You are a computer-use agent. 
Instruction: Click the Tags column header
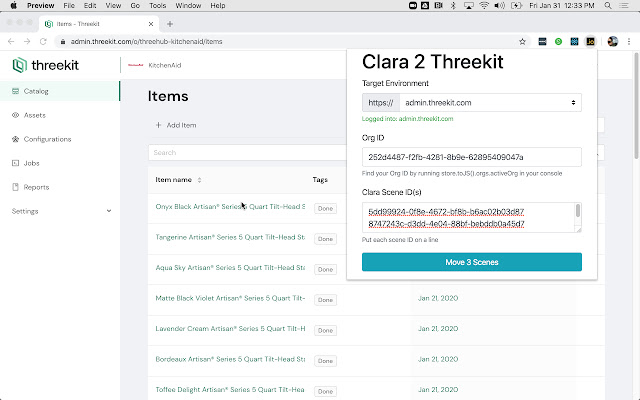click(320, 180)
